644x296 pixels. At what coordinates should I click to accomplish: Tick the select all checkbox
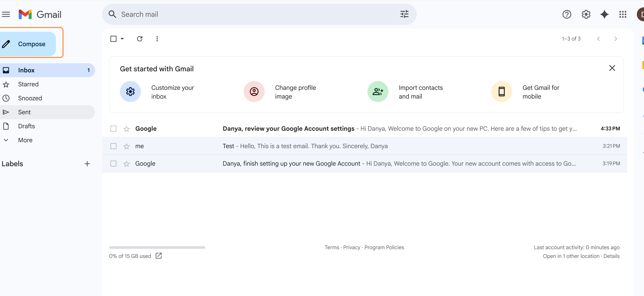113,39
